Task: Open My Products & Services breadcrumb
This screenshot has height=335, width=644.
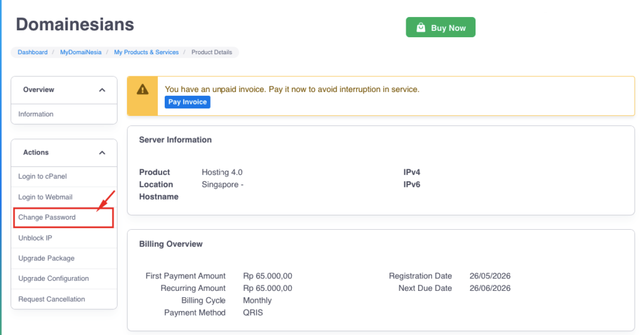Action: click(x=146, y=52)
